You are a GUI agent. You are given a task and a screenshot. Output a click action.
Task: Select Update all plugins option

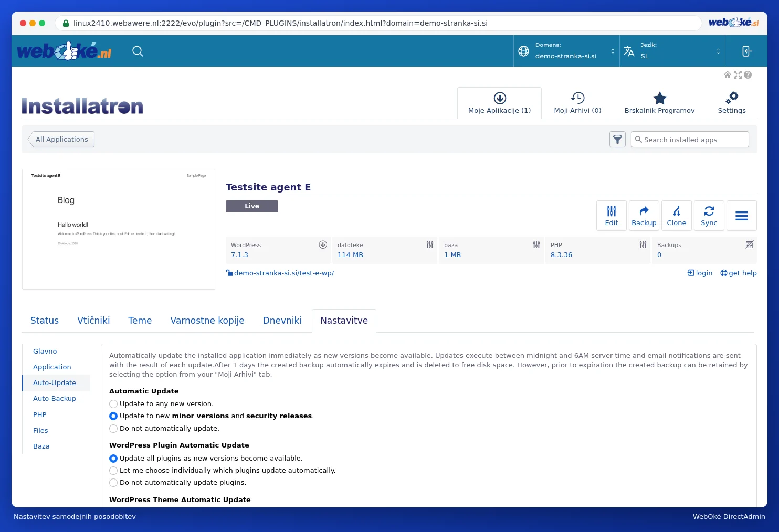(x=113, y=459)
